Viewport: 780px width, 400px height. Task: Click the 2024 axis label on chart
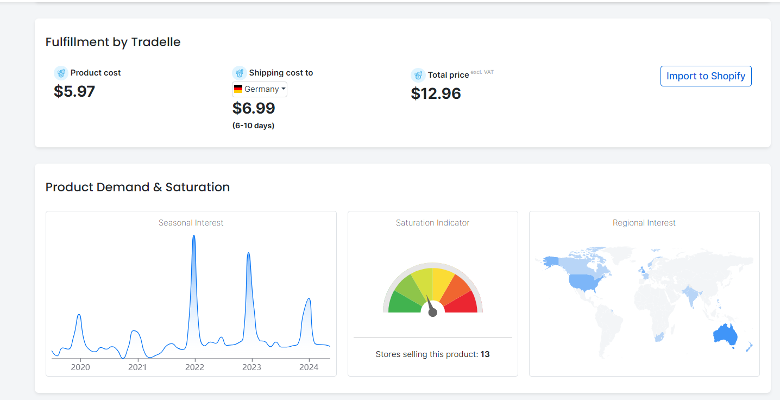click(x=309, y=367)
